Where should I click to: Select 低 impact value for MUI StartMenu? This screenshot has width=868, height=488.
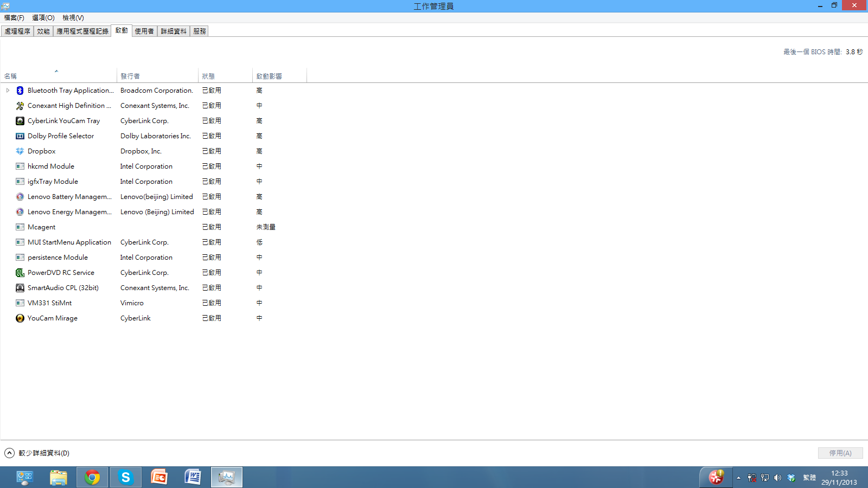pos(259,242)
